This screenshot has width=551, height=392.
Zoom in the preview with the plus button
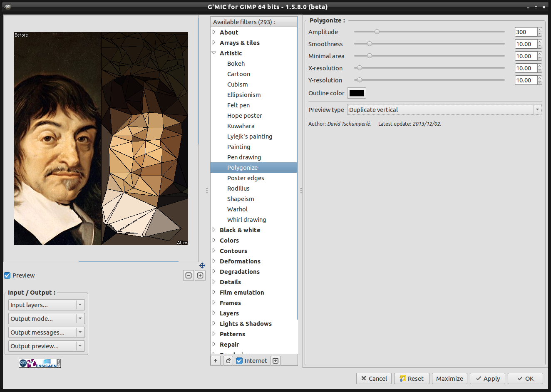200,275
